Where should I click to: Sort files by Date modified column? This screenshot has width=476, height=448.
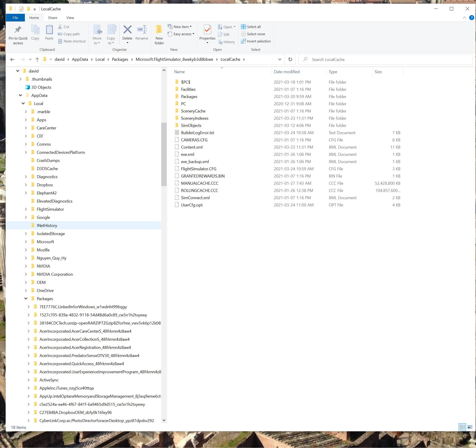pyautogui.click(x=287, y=72)
